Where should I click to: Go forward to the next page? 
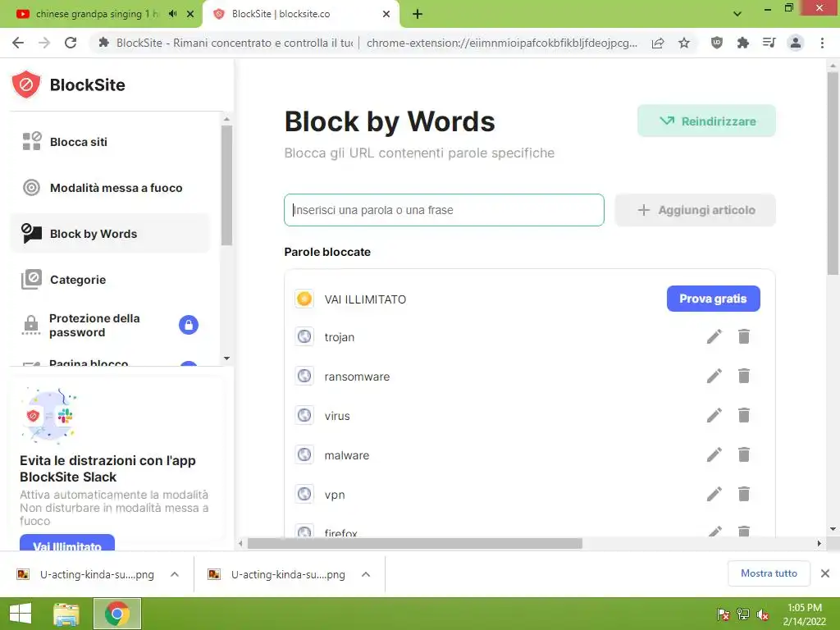(44, 43)
